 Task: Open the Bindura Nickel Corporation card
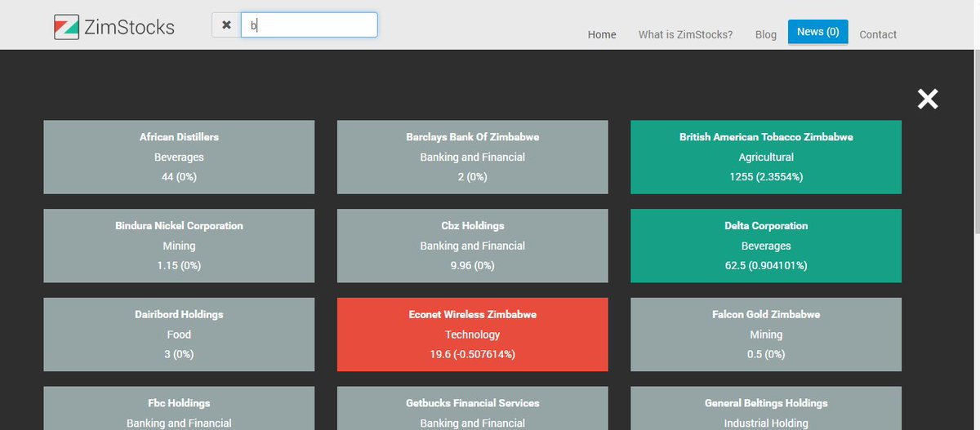[x=179, y=246]
